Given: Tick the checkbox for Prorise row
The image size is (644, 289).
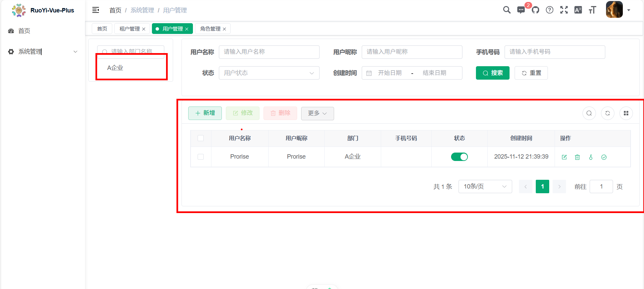Looking at the screenshot, I should pos(201,157).
